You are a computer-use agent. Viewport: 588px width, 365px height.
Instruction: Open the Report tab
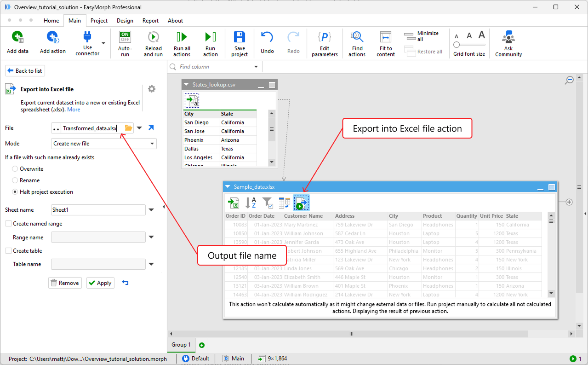pos(150,21)
